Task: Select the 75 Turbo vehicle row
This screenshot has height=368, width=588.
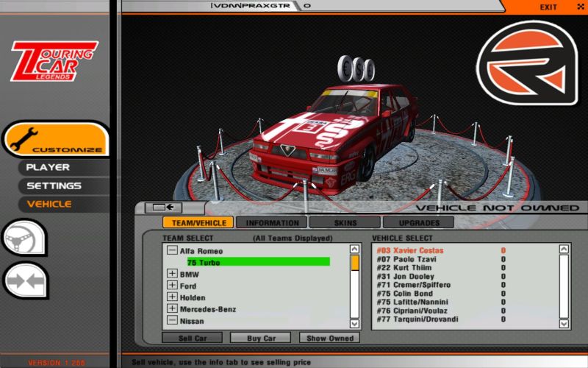Action: 258,262
